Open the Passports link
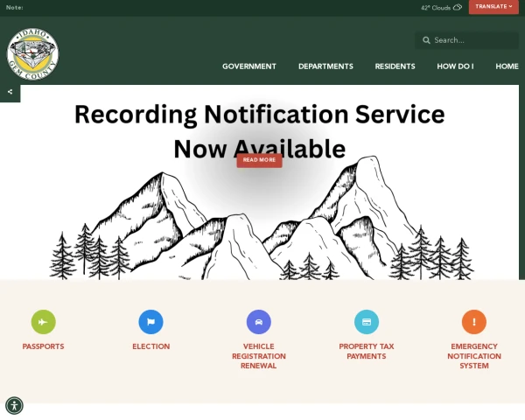This screenshot has width=525, height=420. tap(43, 346)
